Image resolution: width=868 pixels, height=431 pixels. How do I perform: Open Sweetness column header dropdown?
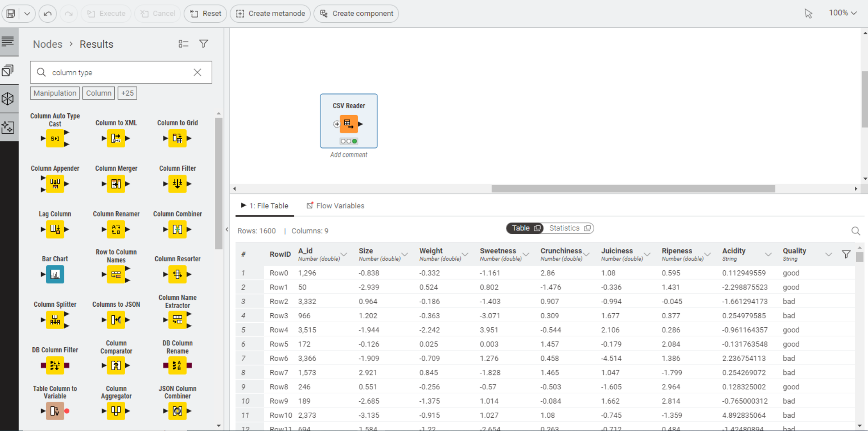tap(526, 254)
